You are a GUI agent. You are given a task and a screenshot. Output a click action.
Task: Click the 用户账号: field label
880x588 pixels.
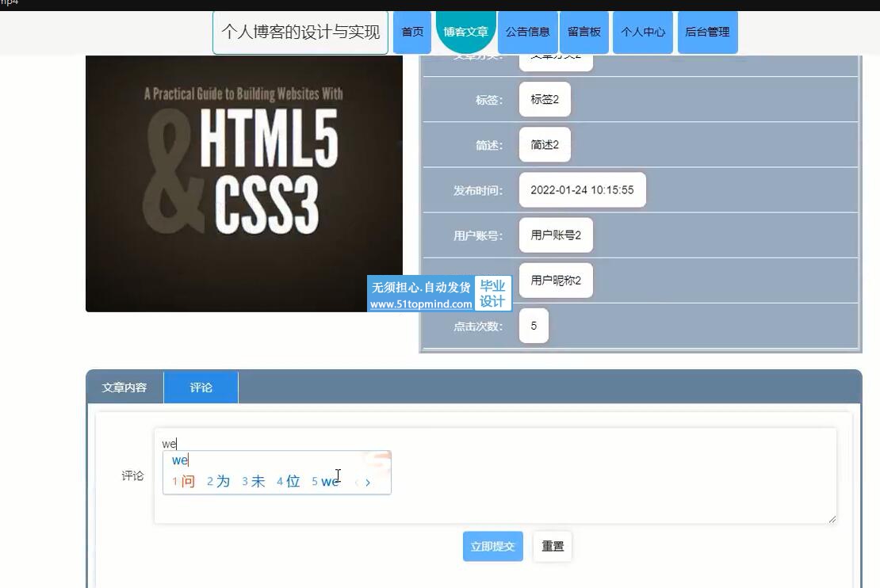(x=478, y=236)
